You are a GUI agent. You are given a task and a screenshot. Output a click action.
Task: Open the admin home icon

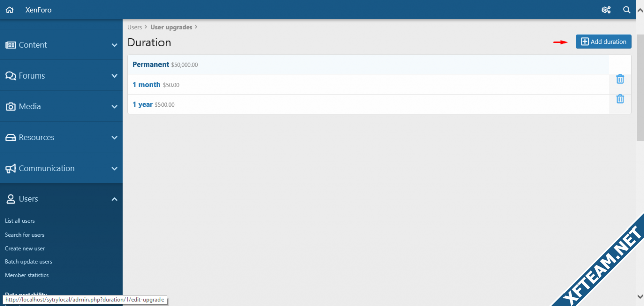pyautogui.click(x=9, y=10)
